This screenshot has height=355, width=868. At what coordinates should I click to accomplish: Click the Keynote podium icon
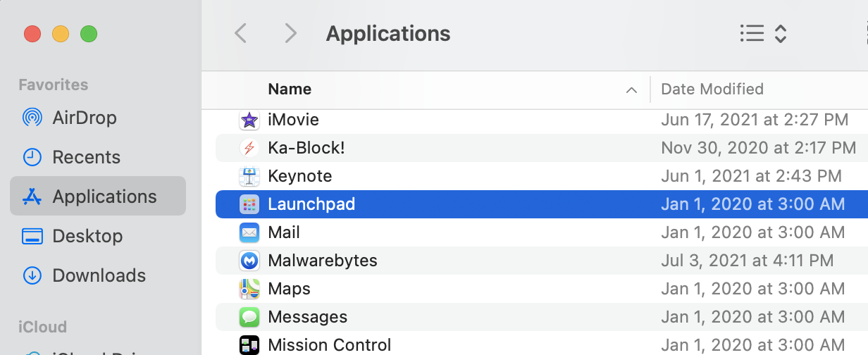coord(249,176)
